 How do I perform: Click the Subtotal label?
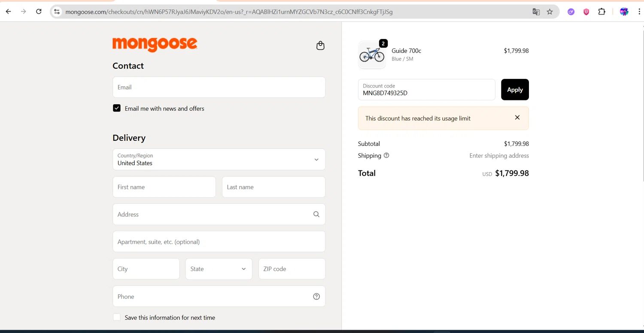[369, 144]
